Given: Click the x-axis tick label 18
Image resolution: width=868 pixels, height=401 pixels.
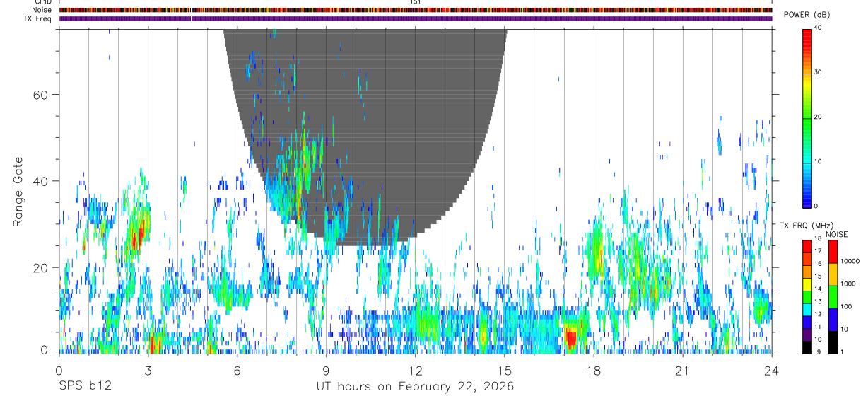Looking at the screenshot, I should click(594, 371).
